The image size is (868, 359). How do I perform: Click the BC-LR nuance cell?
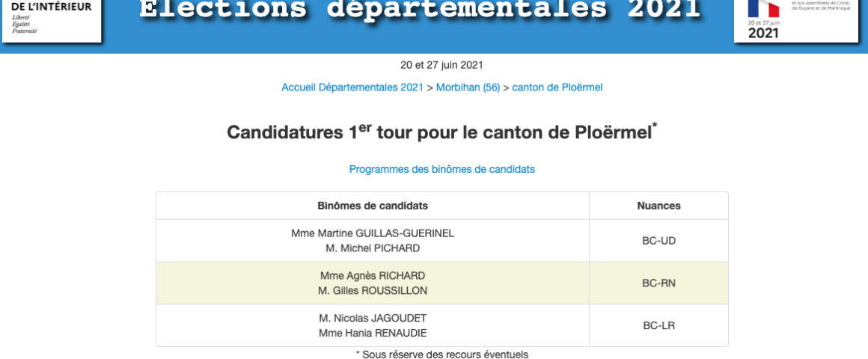pyautogui.click(x=658, y=325)
